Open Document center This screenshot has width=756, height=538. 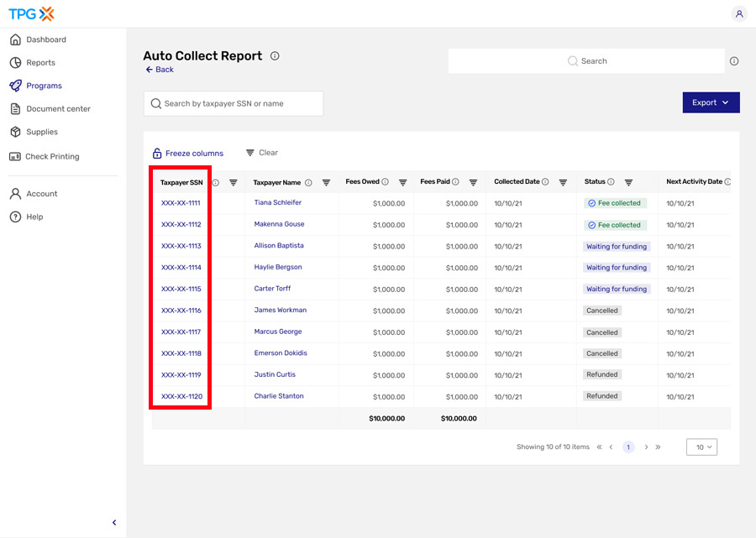pos(50,109)
